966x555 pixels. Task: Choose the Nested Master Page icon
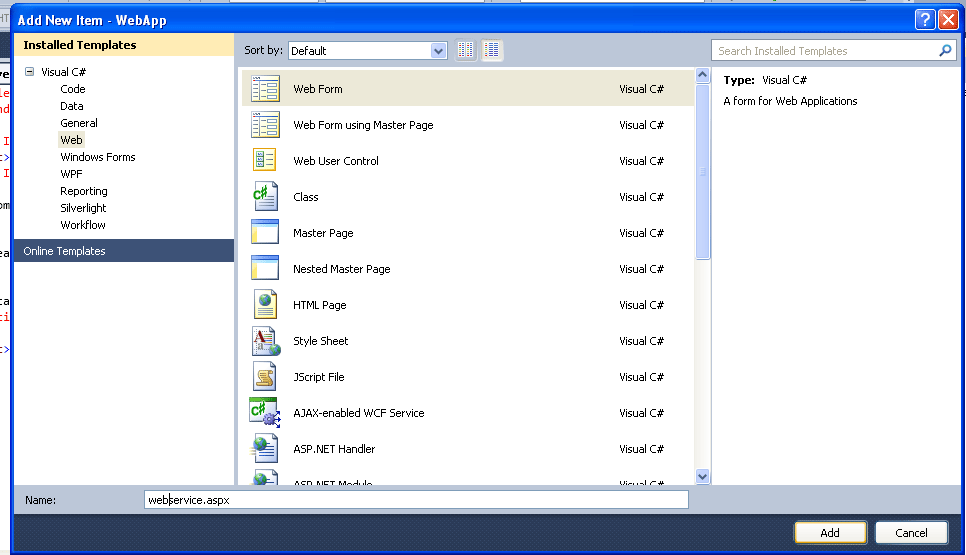click(x=265, y=269)
